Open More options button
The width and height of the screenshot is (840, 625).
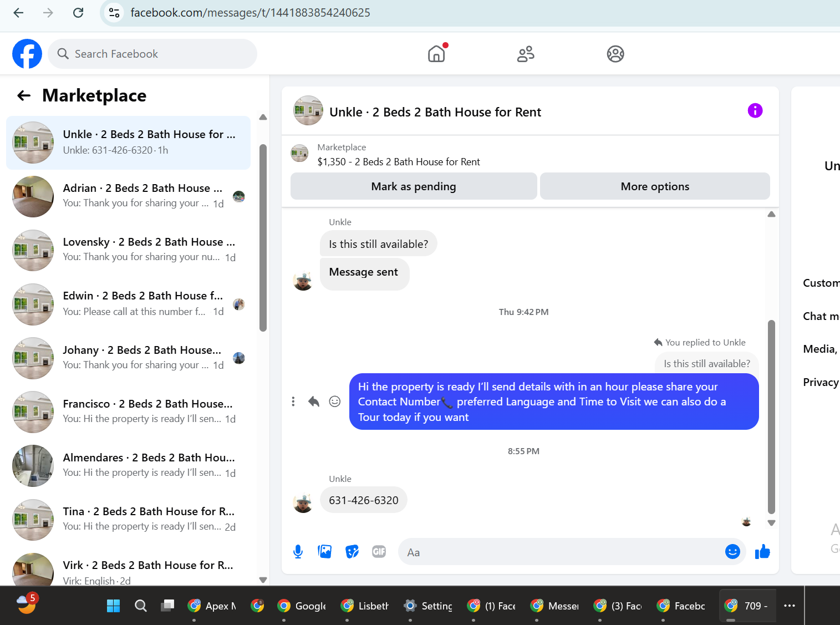pyautogui.click(x=655, y=186)
